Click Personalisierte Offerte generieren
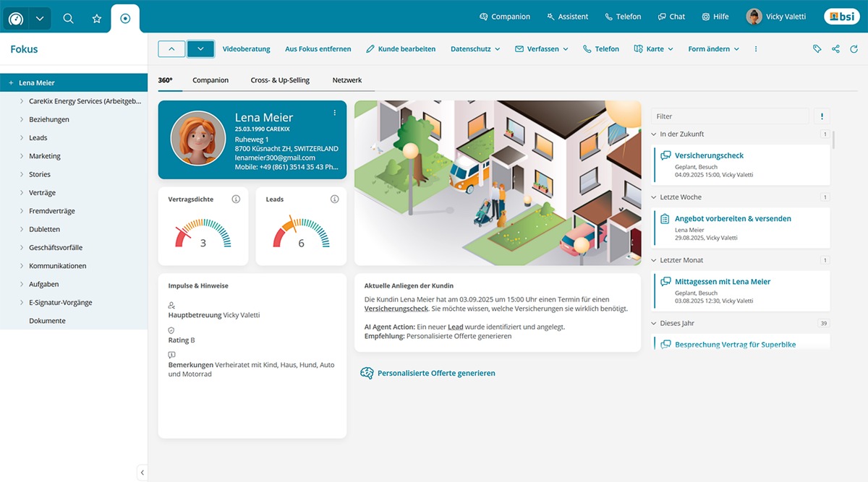This screenshot has width=868, height=482. 435,374
